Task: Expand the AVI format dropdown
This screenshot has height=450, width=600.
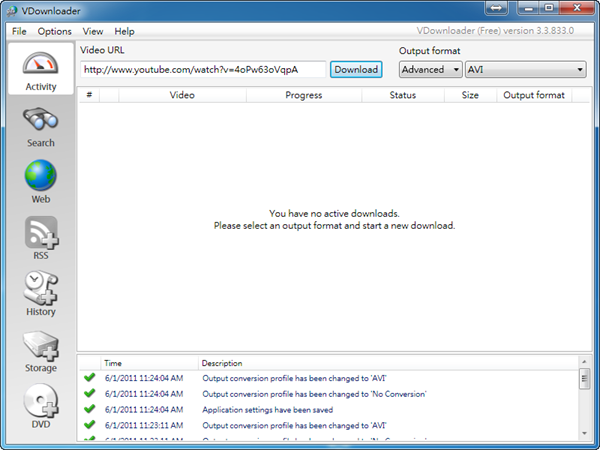Action: pos(525,70)
